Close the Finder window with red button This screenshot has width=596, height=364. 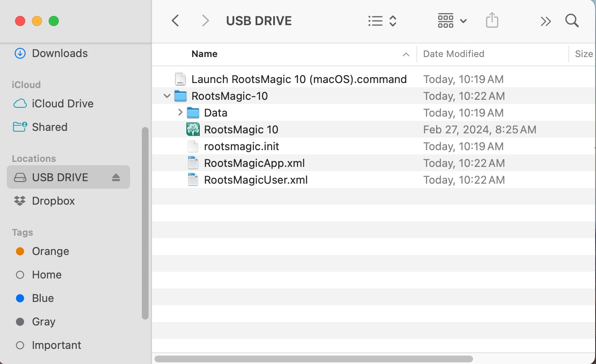pyautogui.click(x=20, y=21)
